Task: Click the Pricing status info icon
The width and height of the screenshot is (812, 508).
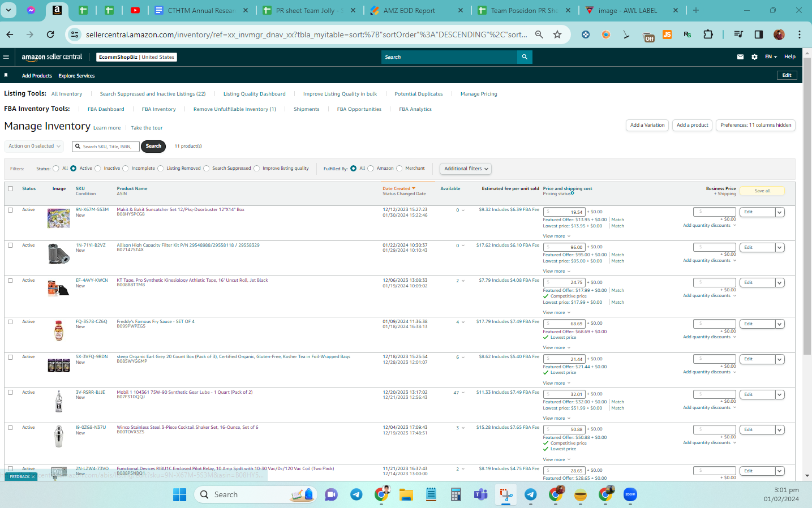Action: pos(573,193)
